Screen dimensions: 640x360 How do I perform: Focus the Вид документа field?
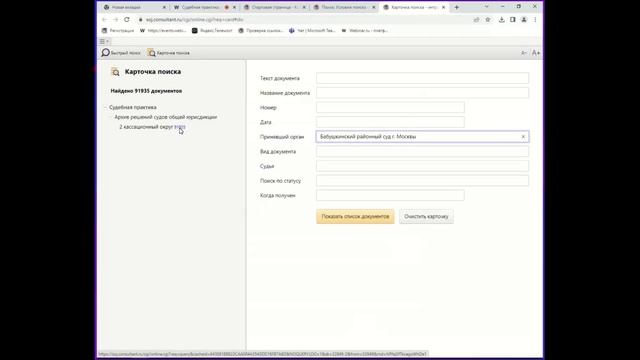(x=422, y=151)
